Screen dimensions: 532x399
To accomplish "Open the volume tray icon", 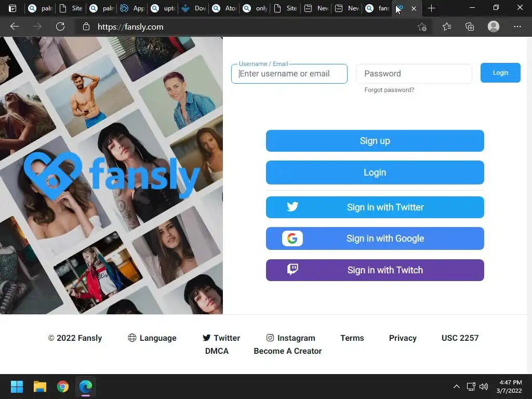I will [484, 387].
